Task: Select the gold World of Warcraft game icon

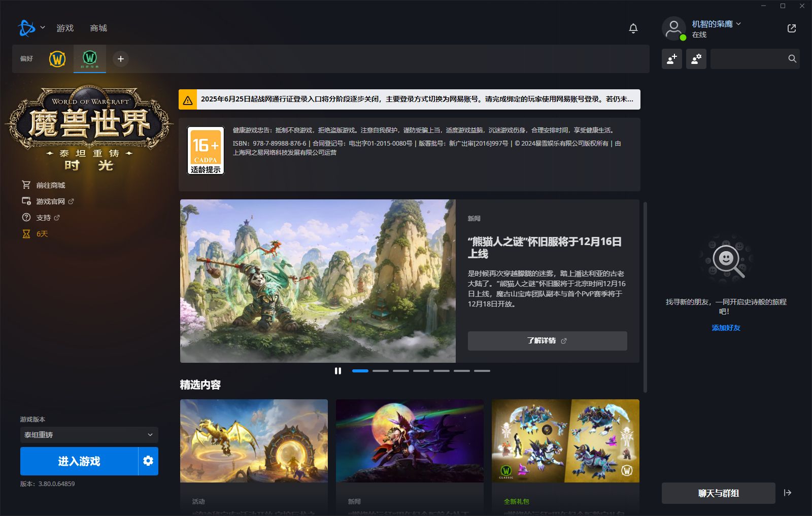Action: 57,59
